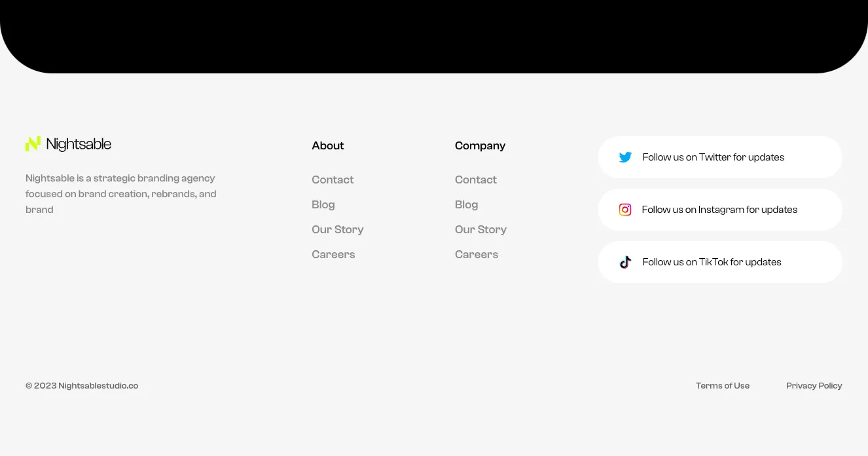The height and width of the screenshot is (456, 868).
Task: Open the Terms of Use page
Action: 723,386
